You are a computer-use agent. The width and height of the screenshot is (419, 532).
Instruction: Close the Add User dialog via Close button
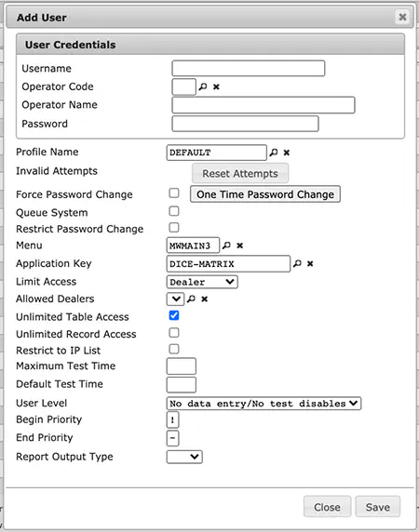tap(327, 507)
